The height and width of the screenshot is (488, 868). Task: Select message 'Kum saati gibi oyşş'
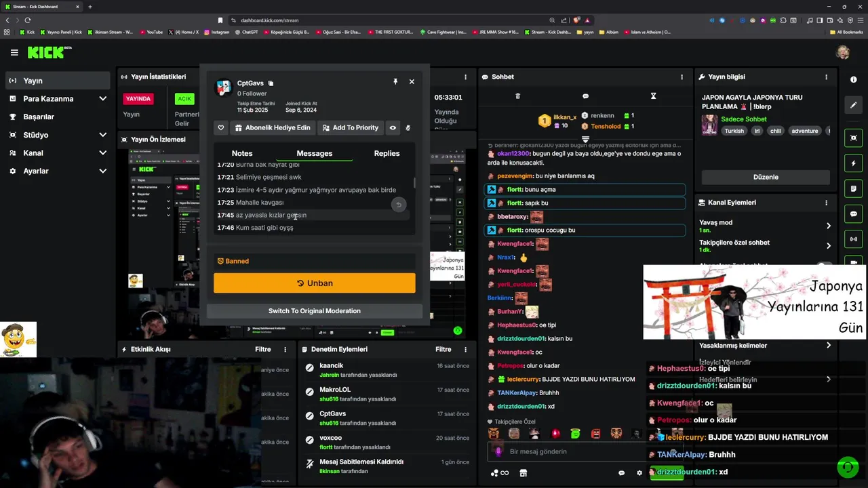click(264, 228)
